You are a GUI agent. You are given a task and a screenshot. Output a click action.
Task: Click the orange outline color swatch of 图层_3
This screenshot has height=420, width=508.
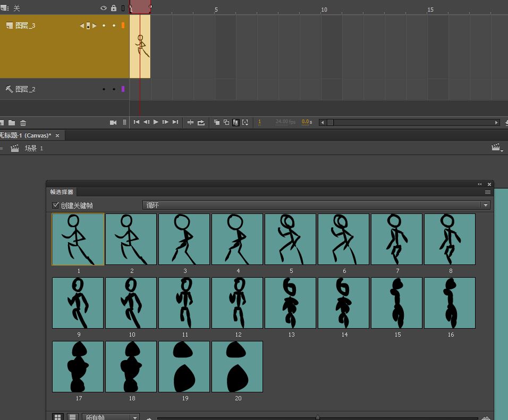tap(123, 25)
